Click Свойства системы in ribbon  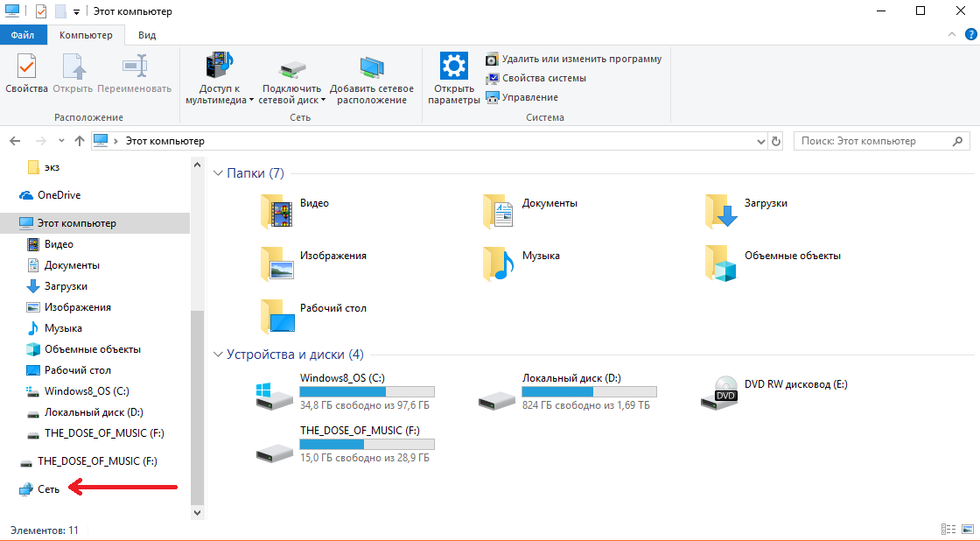pyautogui.click(x=543, y=78)
